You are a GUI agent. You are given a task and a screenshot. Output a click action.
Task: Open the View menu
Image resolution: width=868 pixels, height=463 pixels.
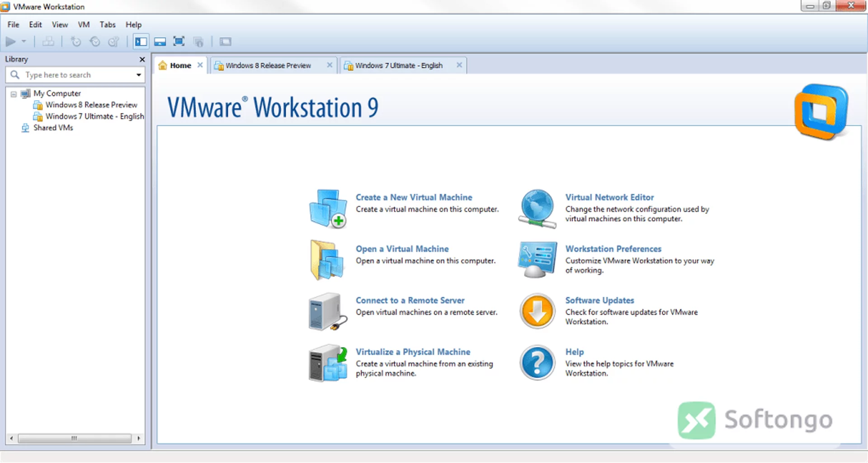[x=60, y=24]
